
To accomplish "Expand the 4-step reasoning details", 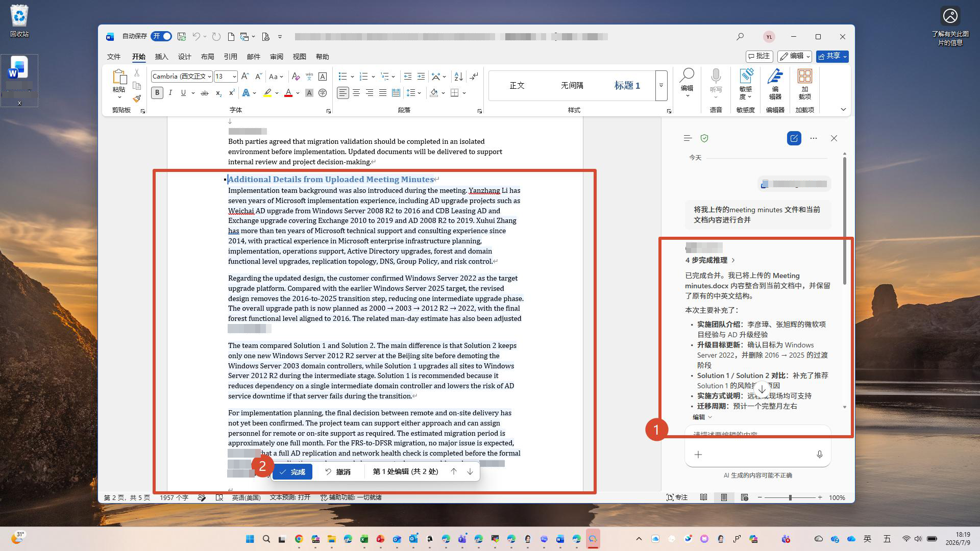I will click(x=710, y=260).
